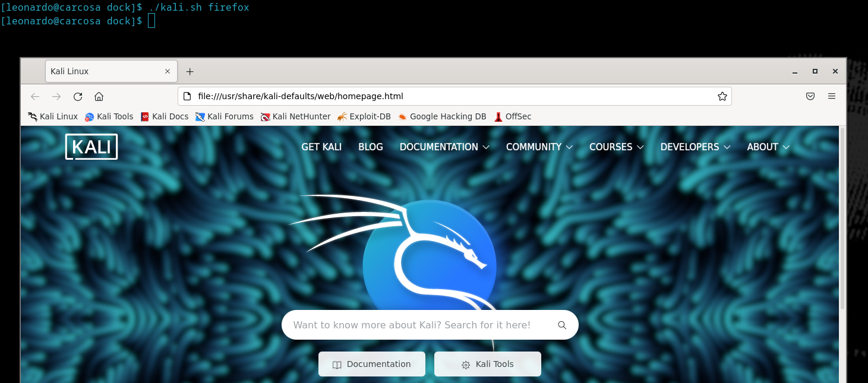
Task: Click the search magnifier in the search bar
Action: tap(561, 325)
